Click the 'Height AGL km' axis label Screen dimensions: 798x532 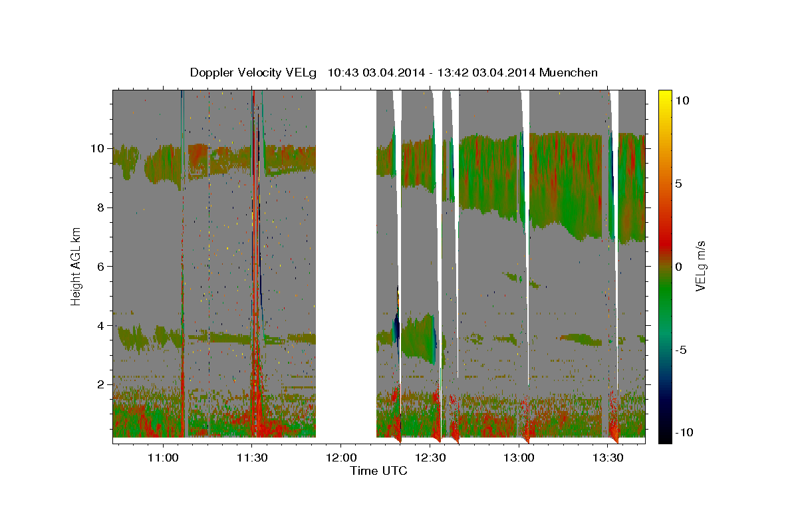(x=76, y=267)
